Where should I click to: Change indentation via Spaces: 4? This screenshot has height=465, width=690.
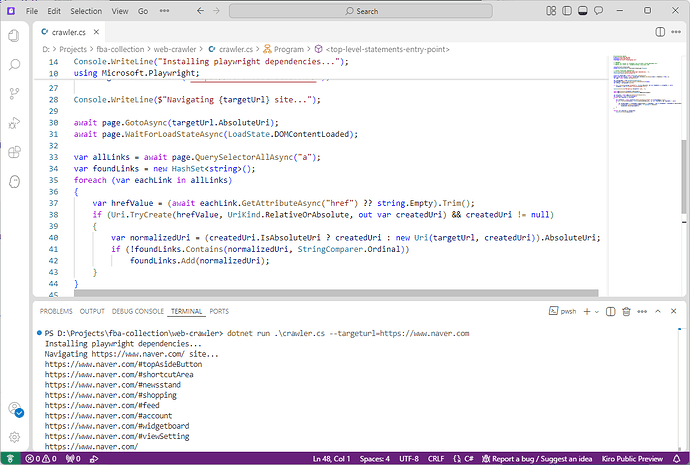tap(374, 459)
